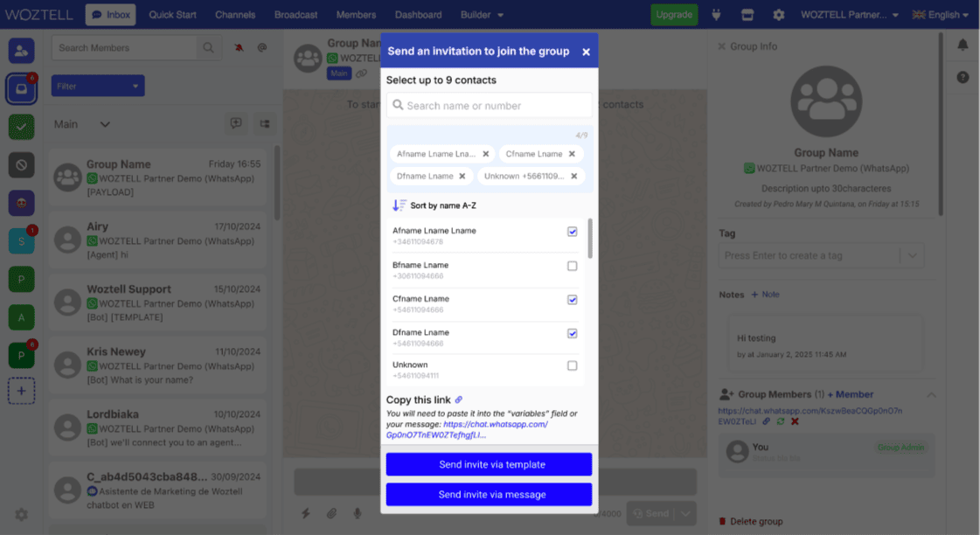Screen dimensions: 980x535
Task: Click the help question mark icon
Action: 963,77
